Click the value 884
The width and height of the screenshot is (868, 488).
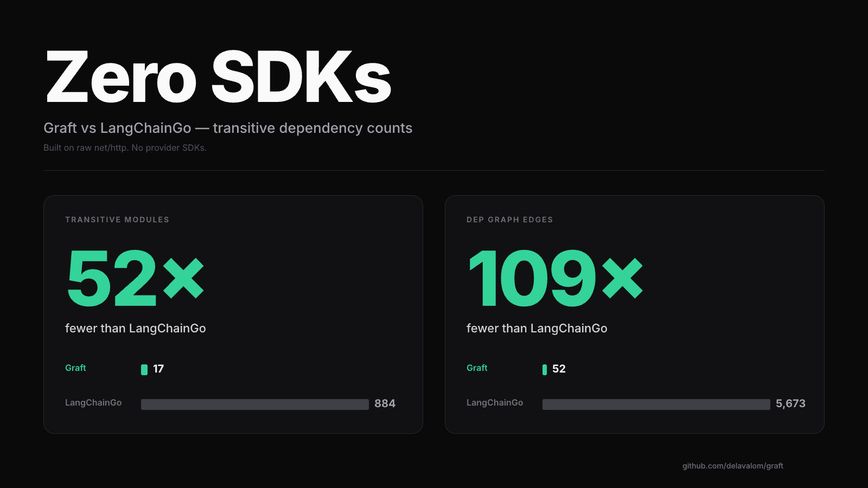coord(385,403)
